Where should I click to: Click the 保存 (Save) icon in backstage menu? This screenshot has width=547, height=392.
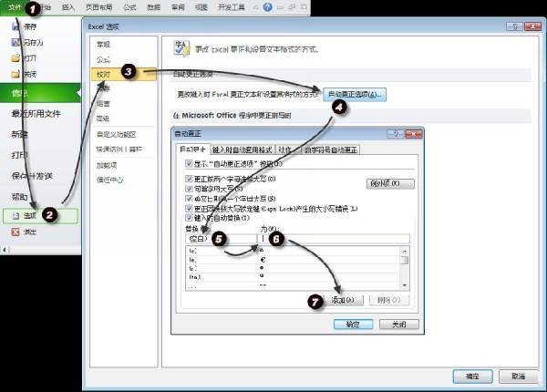[15, 27]
